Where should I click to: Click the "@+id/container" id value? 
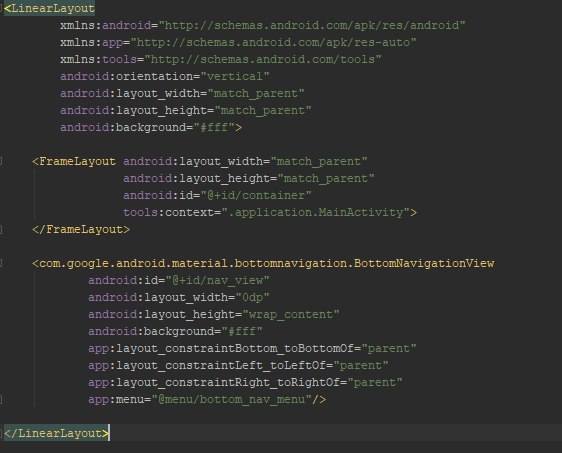pos(256,195)
